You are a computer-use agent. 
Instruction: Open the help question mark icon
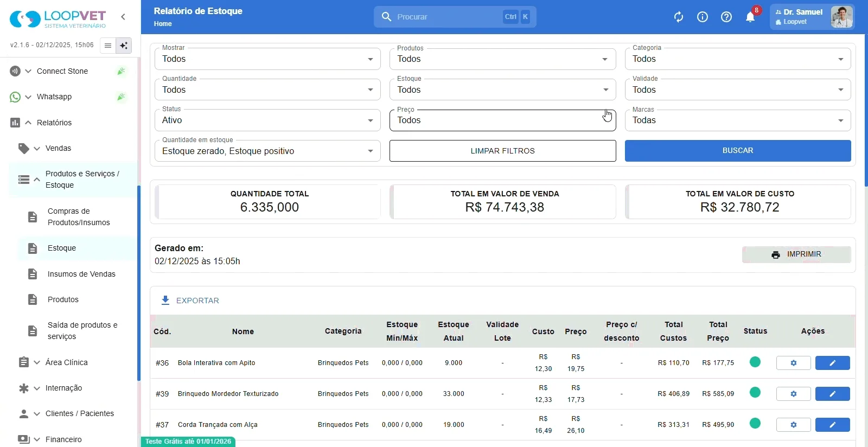(726, 17)
